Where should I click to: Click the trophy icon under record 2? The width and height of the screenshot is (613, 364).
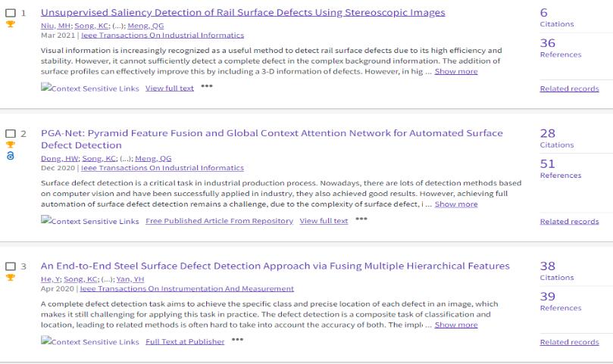click(10, 145)
